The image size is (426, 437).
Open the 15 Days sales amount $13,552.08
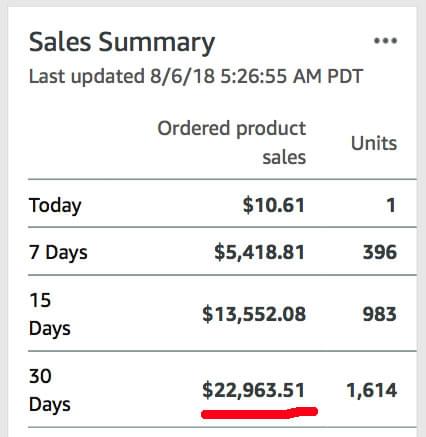click(x=254, y=314)
